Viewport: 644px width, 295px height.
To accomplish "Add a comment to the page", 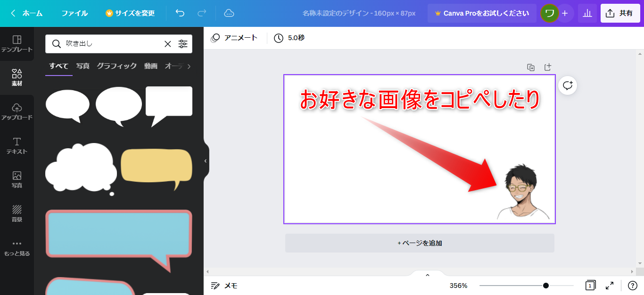I will click(568, 85).
